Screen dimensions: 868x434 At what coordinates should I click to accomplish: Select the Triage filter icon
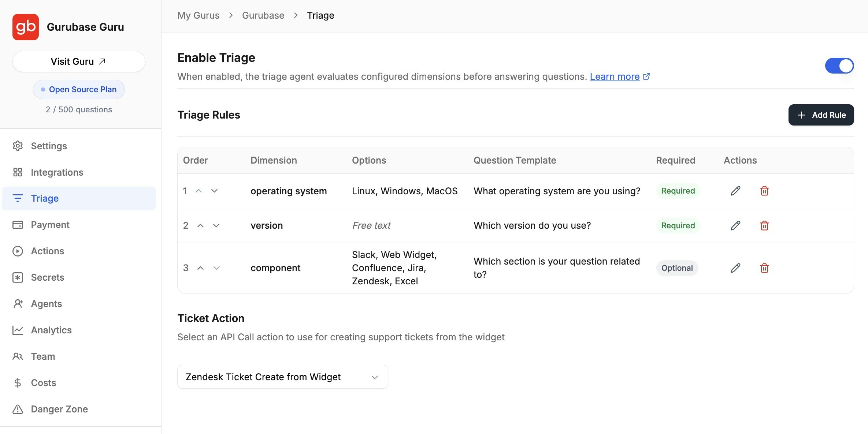click(18, 198)
